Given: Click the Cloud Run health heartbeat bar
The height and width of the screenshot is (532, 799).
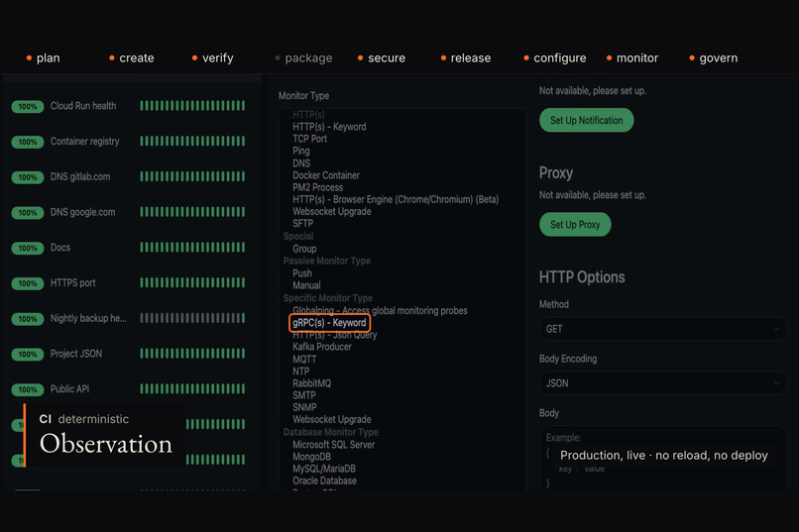Looking at the screenshot, I should click(x=192, y=106).
